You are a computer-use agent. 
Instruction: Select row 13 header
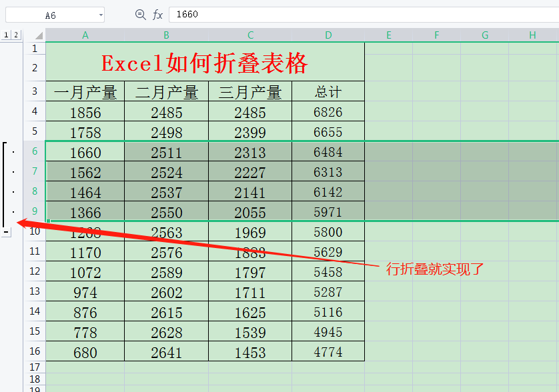point(35,291)
